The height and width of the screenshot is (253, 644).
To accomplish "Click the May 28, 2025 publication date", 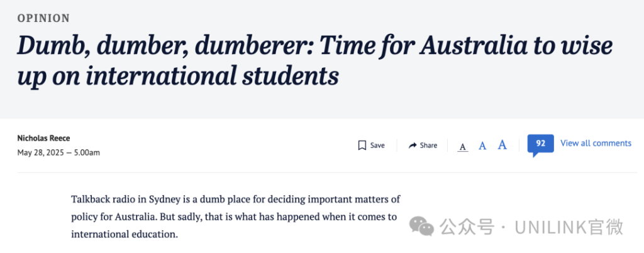I will click(41, 153).
